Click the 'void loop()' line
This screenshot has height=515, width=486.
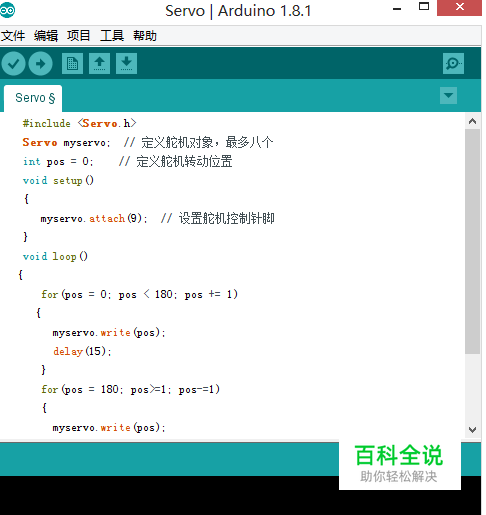pos(55,257)
